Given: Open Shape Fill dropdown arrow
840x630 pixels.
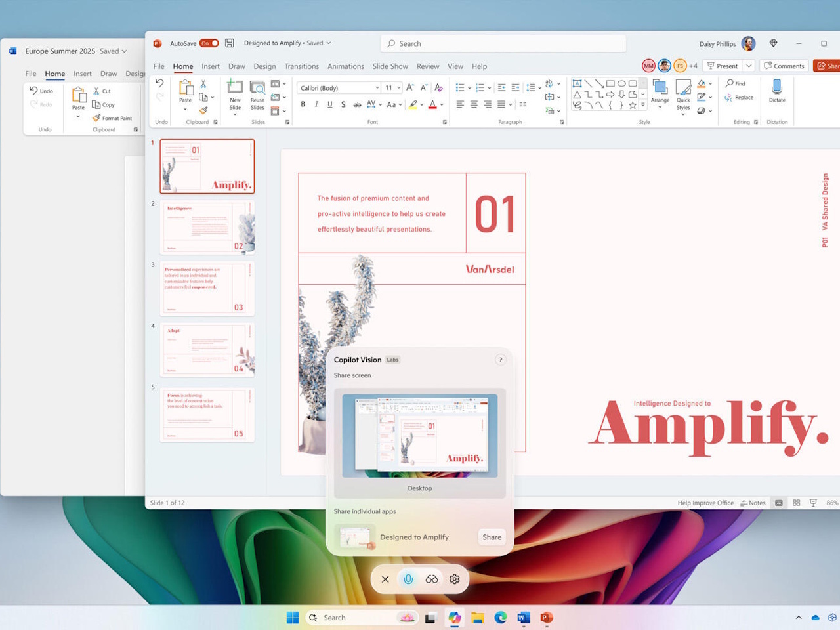Looking at the screenshot, I should pyautogui.click(x=711, y=84).
